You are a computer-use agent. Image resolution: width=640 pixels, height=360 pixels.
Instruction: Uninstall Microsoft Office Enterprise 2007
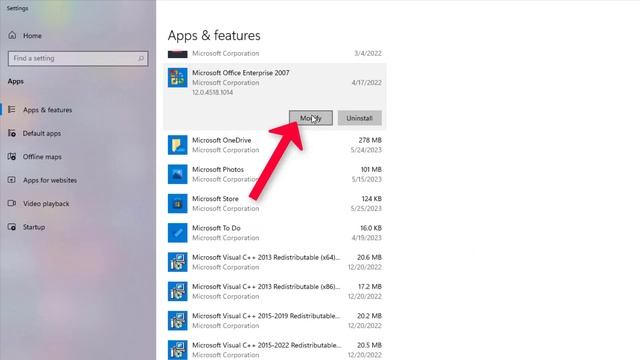360,118
